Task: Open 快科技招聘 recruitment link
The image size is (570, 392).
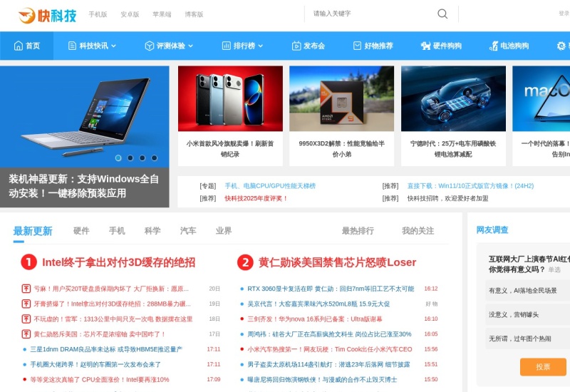Action: (447, 199)
